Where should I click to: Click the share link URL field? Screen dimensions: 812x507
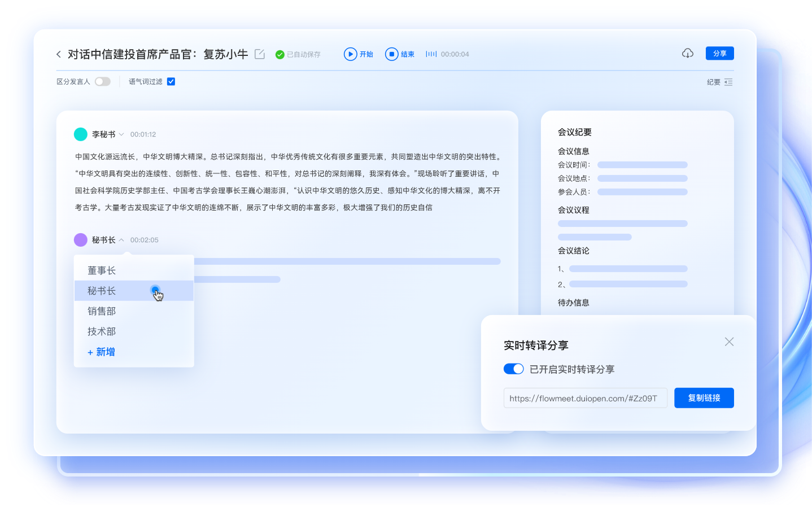pyautogui.click(x=586, y=398)
